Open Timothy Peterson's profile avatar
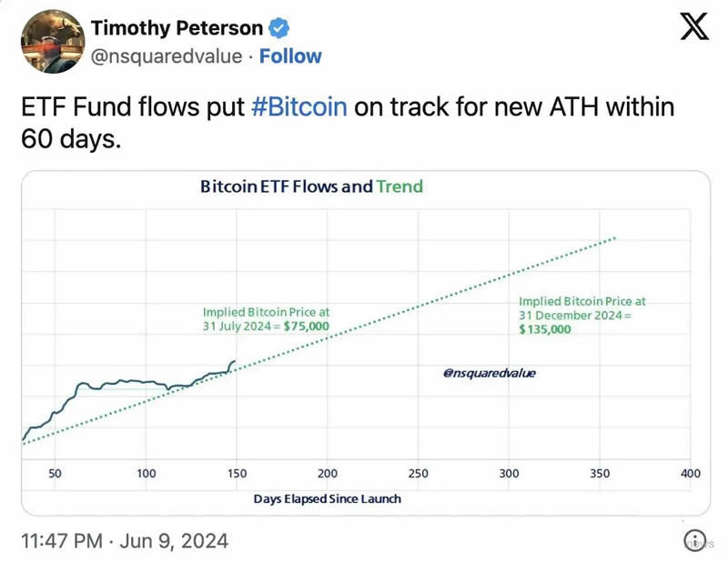Image resolution: width=728 pixels, height=562 pixels. click(x=53, y=41)
